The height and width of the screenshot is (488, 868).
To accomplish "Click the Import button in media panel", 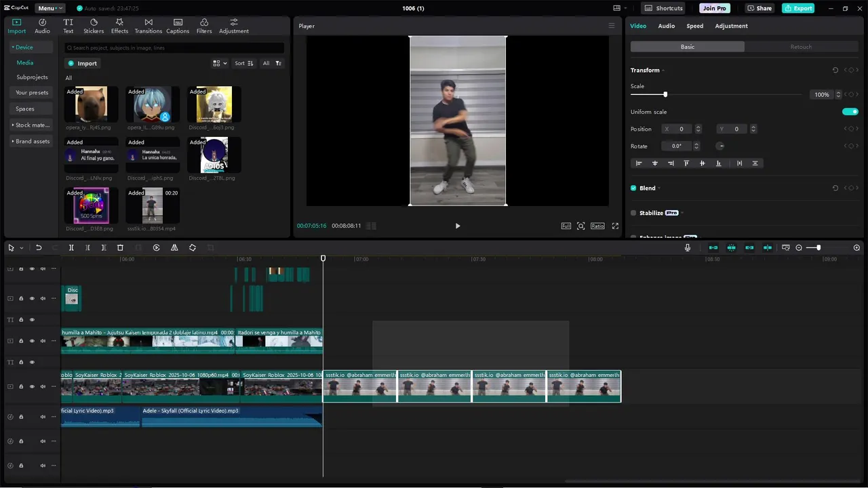I will [x=83, y=63].
